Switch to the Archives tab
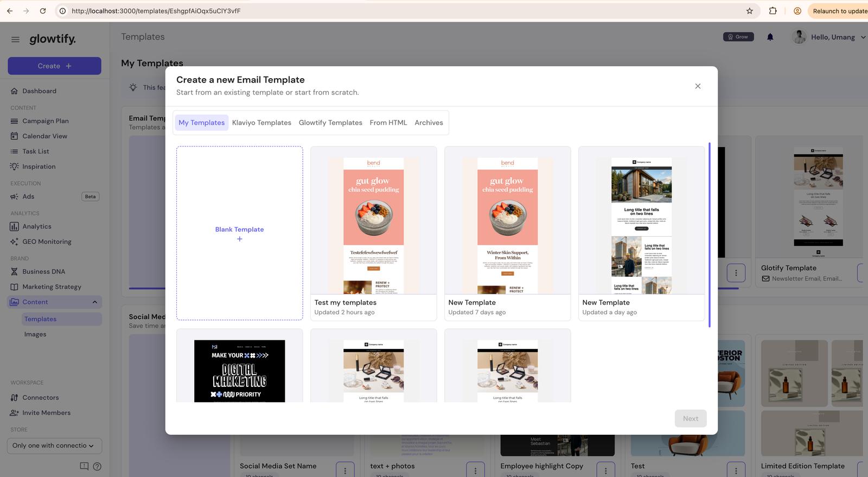The width and height of the screenshot is (868, 477). click(429, 123)
